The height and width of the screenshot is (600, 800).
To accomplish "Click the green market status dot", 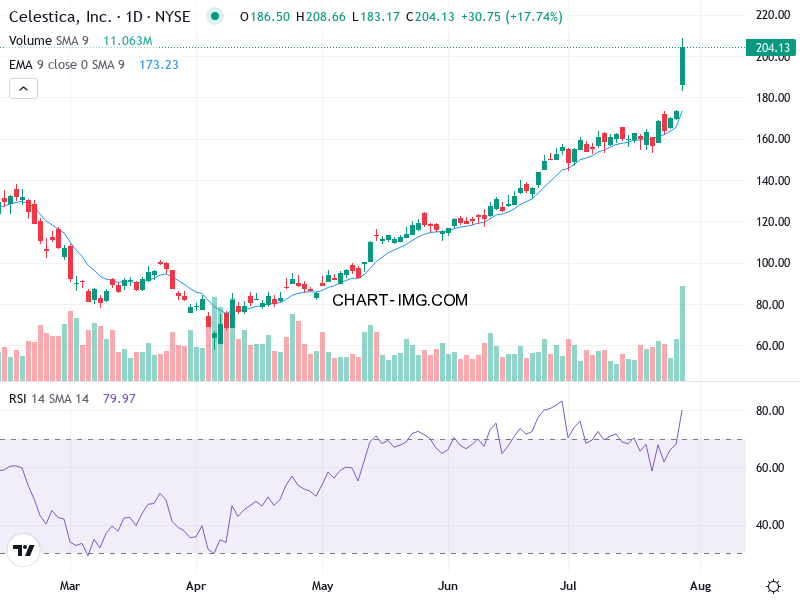I will tap(215, 16).
